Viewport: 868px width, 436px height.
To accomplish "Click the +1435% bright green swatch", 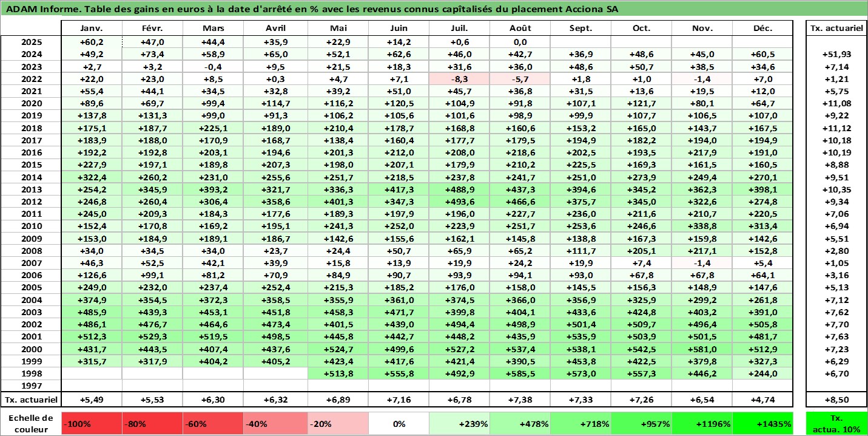I will click(x=762, y=424).
